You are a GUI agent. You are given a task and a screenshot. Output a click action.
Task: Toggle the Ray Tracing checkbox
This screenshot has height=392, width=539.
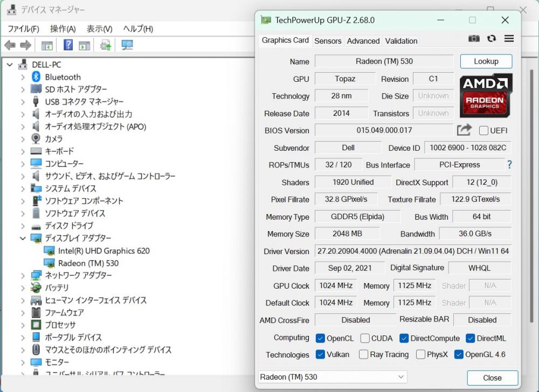coord(363,354)
